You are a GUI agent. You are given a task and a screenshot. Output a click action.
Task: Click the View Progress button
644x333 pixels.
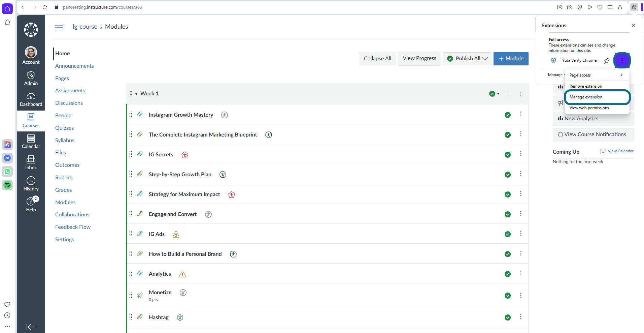pos(419,58)
